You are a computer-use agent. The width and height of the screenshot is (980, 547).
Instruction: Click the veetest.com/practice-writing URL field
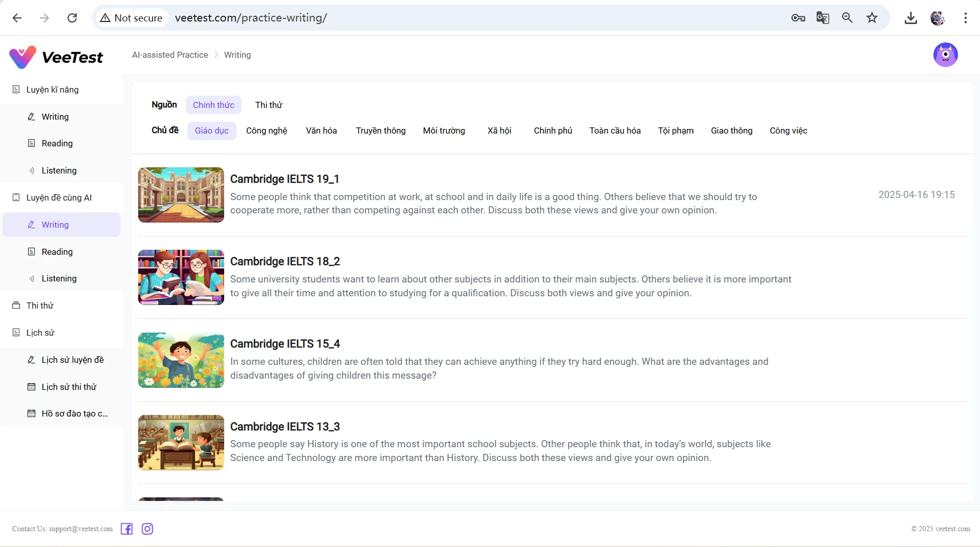point(251,18)
